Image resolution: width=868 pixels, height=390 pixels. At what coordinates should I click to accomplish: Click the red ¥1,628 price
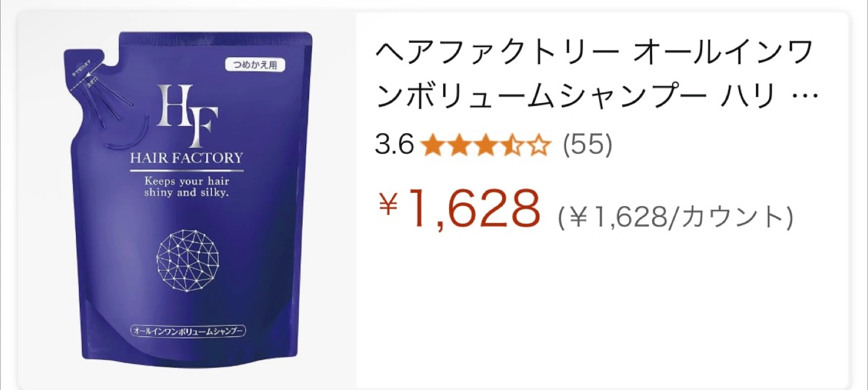click(x=458, y=208)
